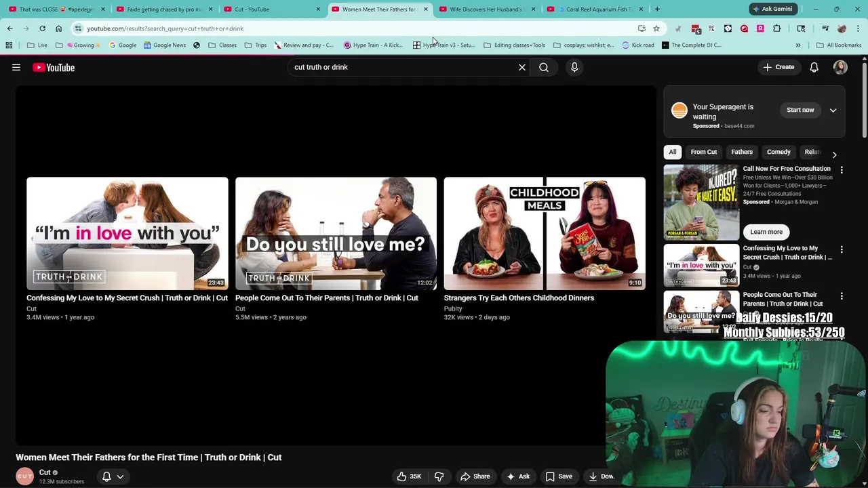
Task: Select the Comedy filter chip
Action: point(778,152)
